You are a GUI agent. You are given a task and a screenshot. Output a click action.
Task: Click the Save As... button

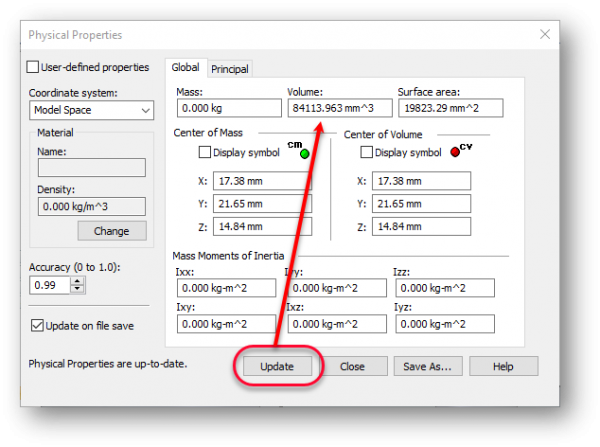pos(427,366)
